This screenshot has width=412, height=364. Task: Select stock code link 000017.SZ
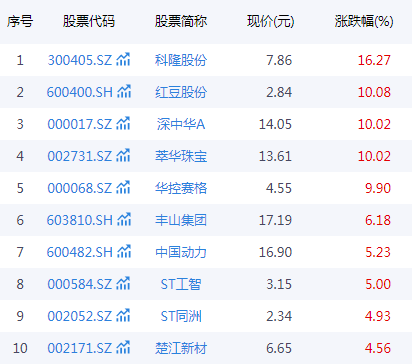click(80, 124)
